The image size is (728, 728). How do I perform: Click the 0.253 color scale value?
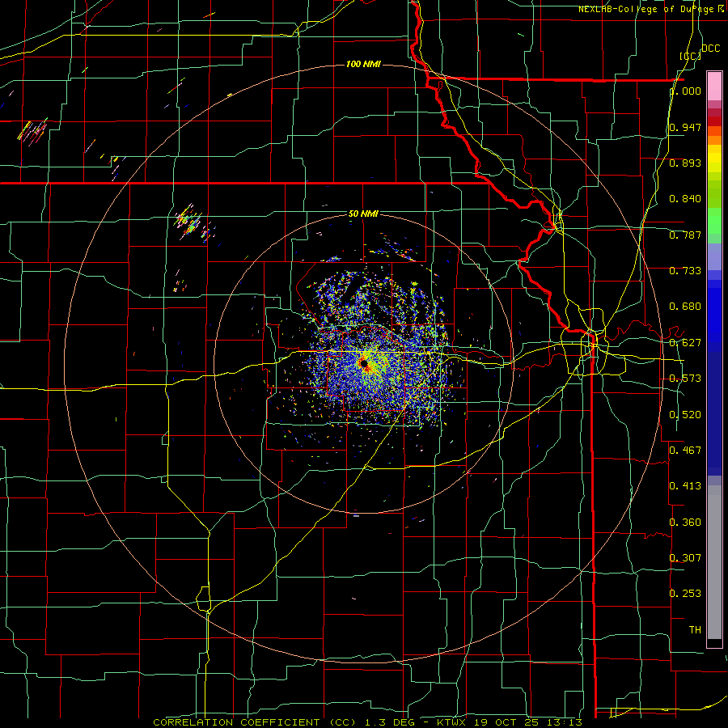pos(685,594)
